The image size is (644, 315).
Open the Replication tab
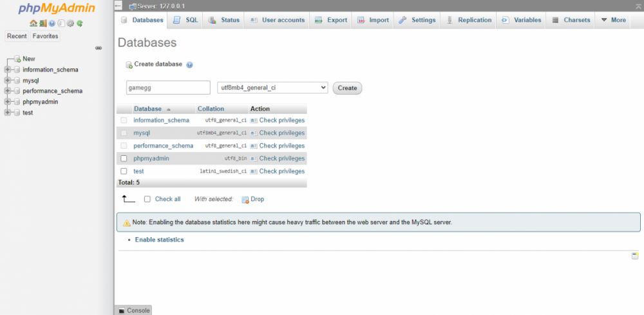coord(469,20)
